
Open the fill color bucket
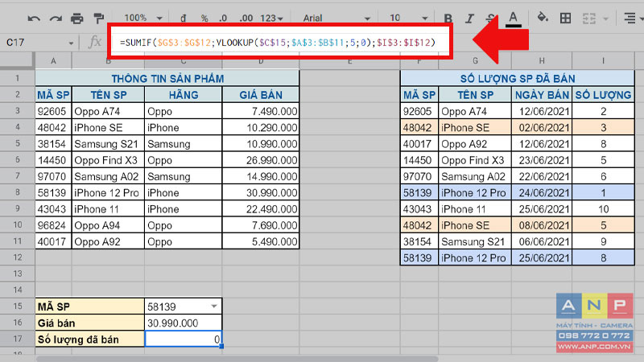543,18
